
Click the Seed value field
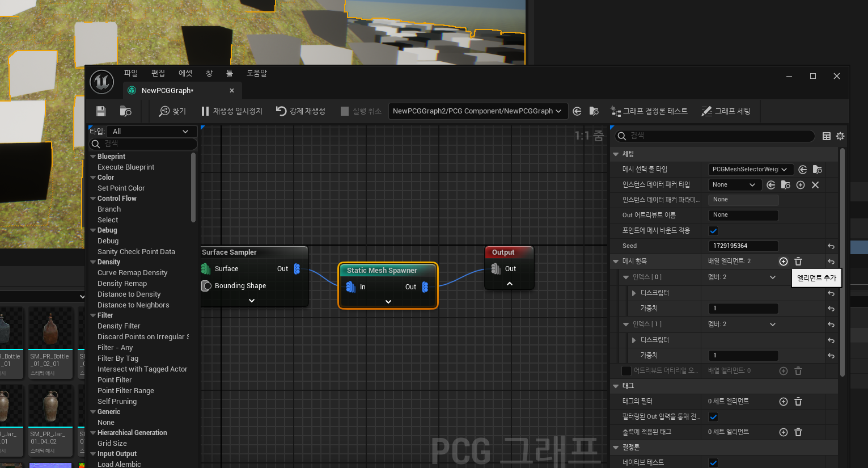click(x=743, y=246)
